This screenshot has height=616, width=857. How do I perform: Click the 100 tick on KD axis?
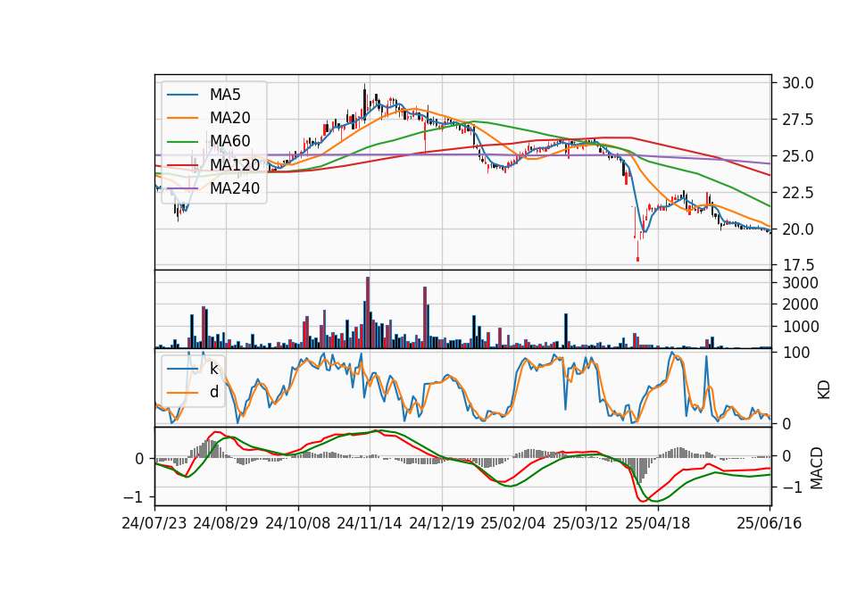click(x=795, y=354)
